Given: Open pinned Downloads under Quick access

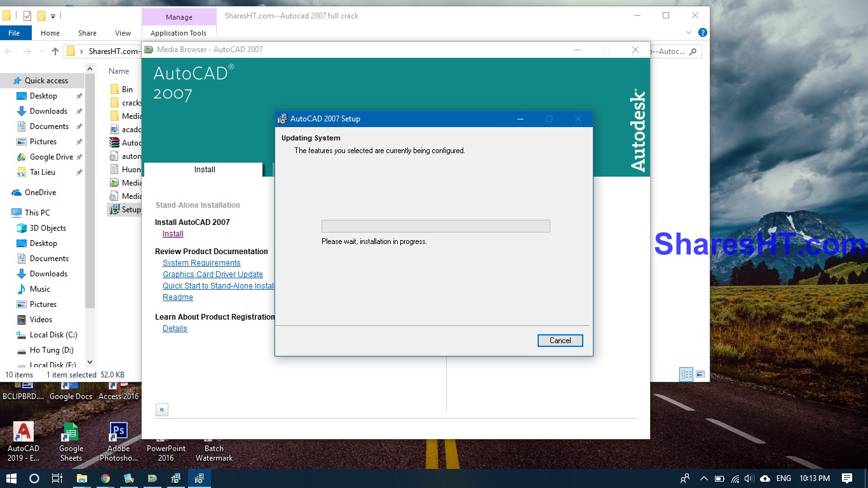Looking at the screenshot, I should (48, 111).
